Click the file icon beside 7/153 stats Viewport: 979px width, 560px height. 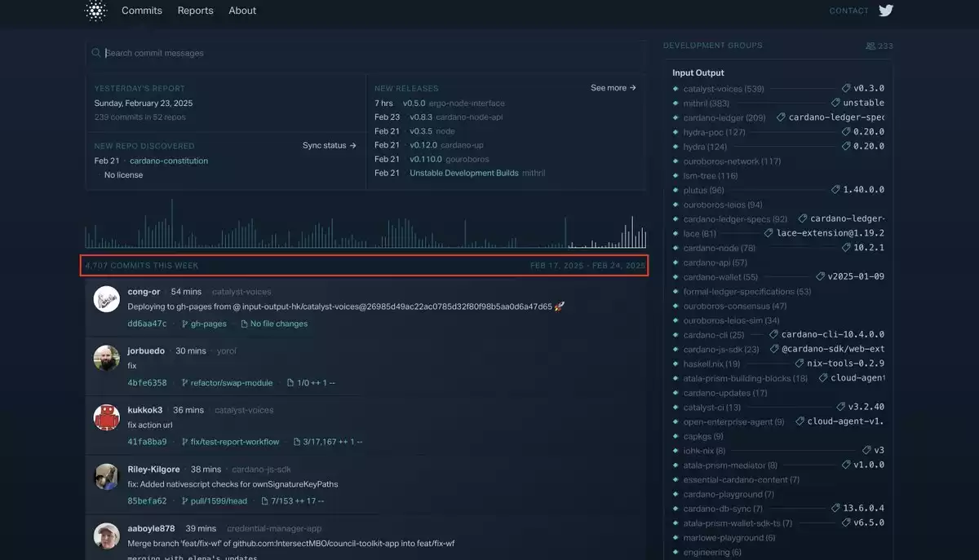[x=265, y=500]
